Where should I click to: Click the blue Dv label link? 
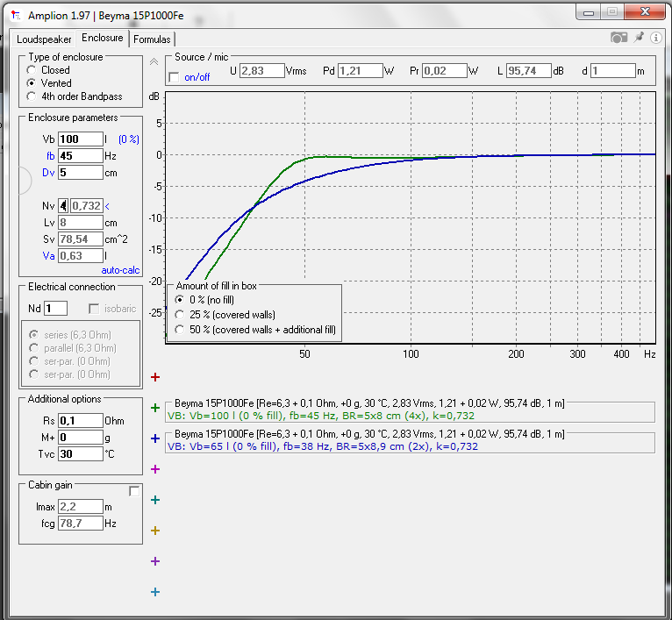click(48, 173)
